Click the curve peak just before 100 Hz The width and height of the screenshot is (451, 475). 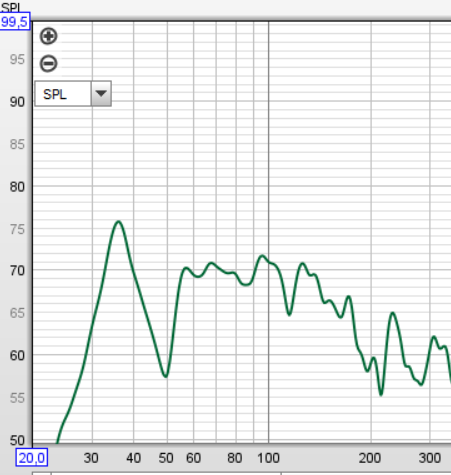(262, 256)
